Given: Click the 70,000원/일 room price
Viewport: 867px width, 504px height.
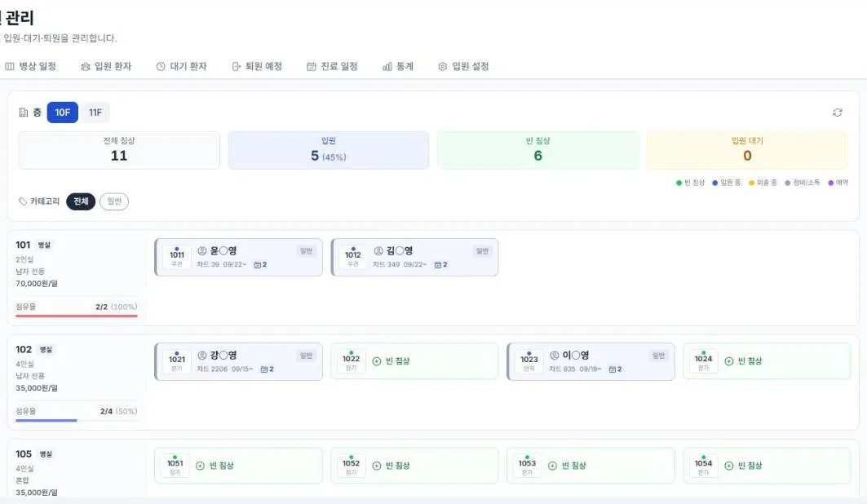Looking at the screenshot, I should pos(37,284).
